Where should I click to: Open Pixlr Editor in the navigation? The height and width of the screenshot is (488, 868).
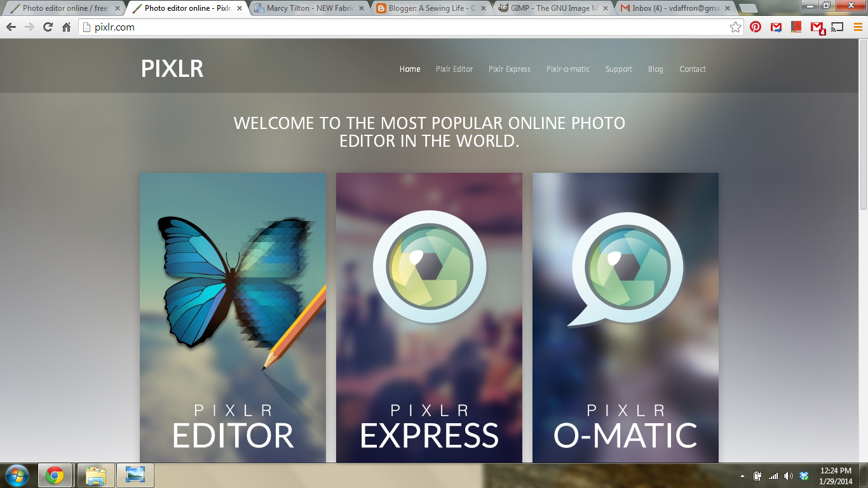454,69
